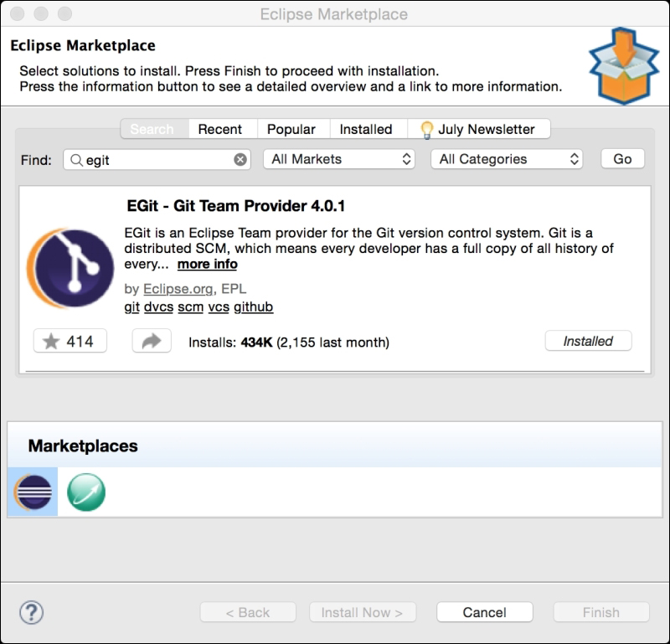
Task: Click the git tag link
Action: [x=132, y=307]
